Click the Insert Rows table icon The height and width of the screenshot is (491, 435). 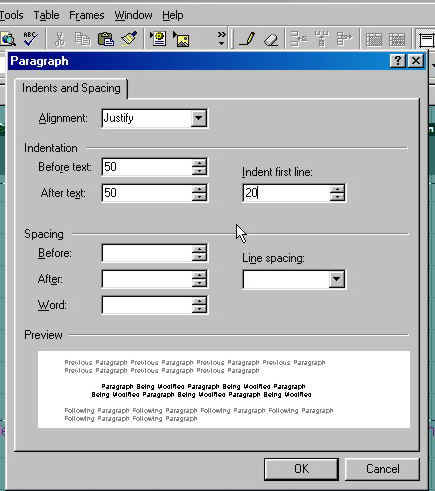click(298, 39)
